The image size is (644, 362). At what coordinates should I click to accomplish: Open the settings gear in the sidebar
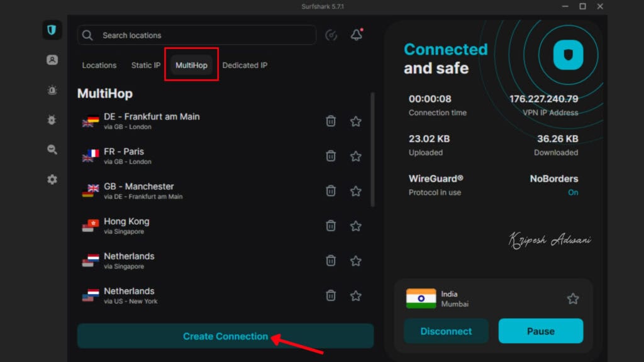click(x=52, y=179)
